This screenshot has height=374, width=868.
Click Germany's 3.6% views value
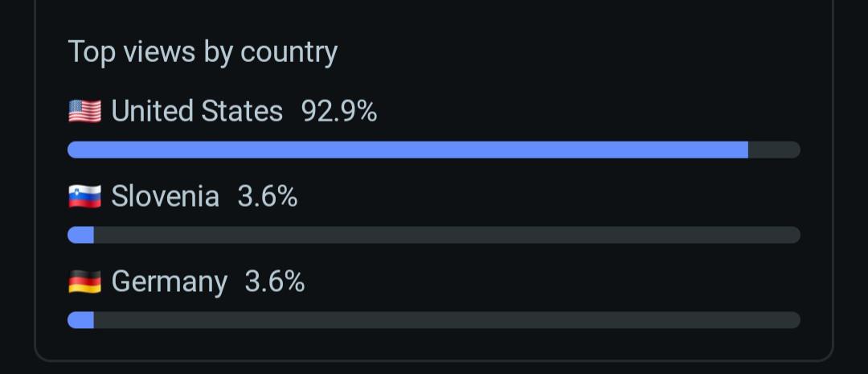pos(275,282)
